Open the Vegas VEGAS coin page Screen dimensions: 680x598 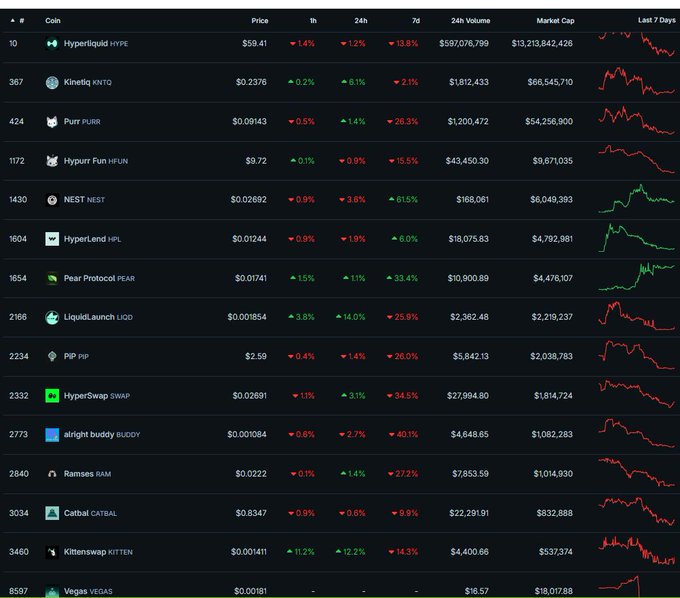click(x=88, y=591)
